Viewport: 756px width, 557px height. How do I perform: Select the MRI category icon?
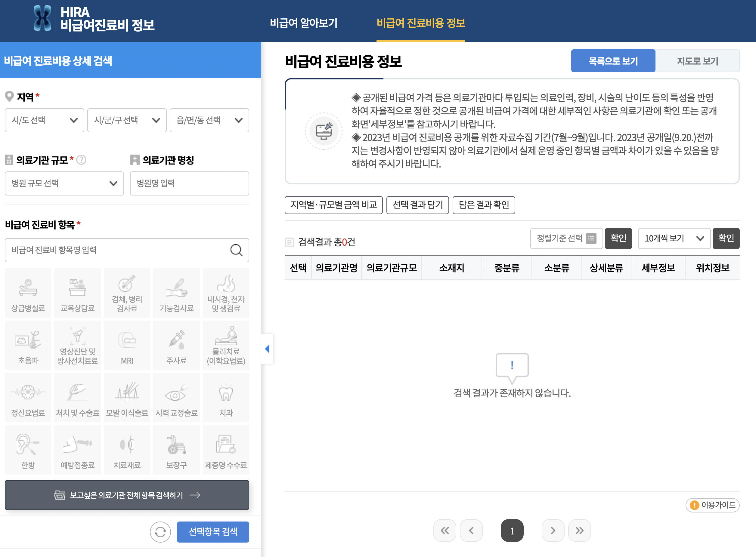point(127,345)
